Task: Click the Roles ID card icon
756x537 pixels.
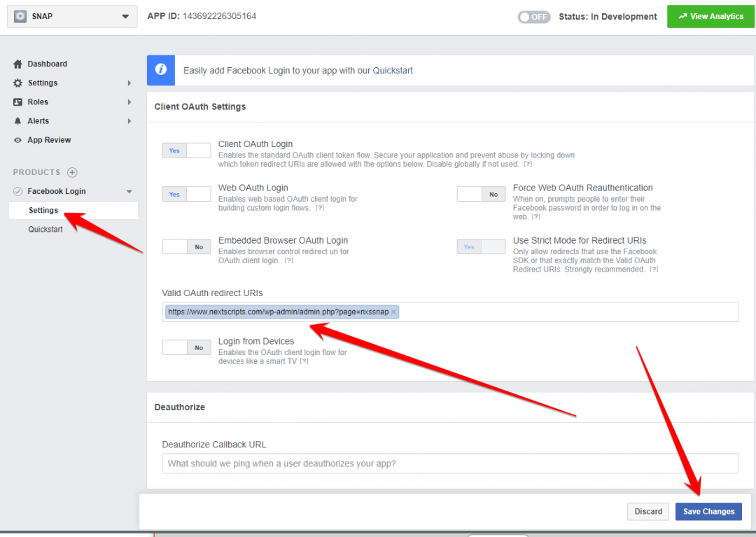Action: [x=17, y=102]
